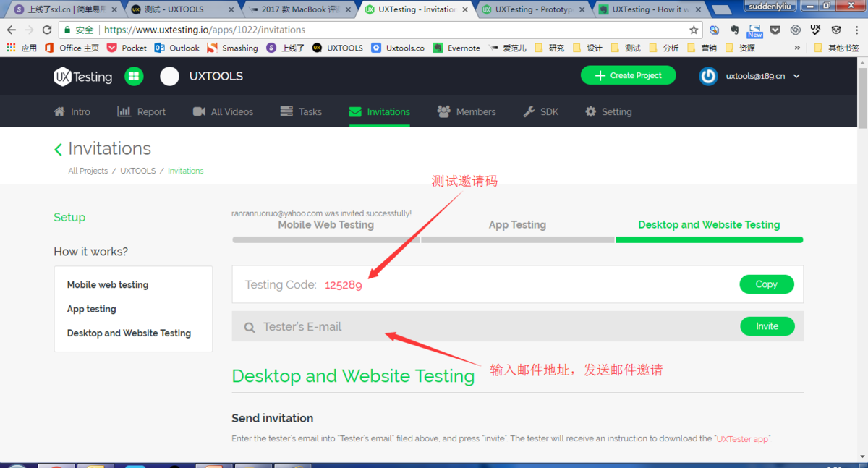868x468 pixels.
Task: Open the 分析 bookmark folder
Action: [x=664, y=48]
